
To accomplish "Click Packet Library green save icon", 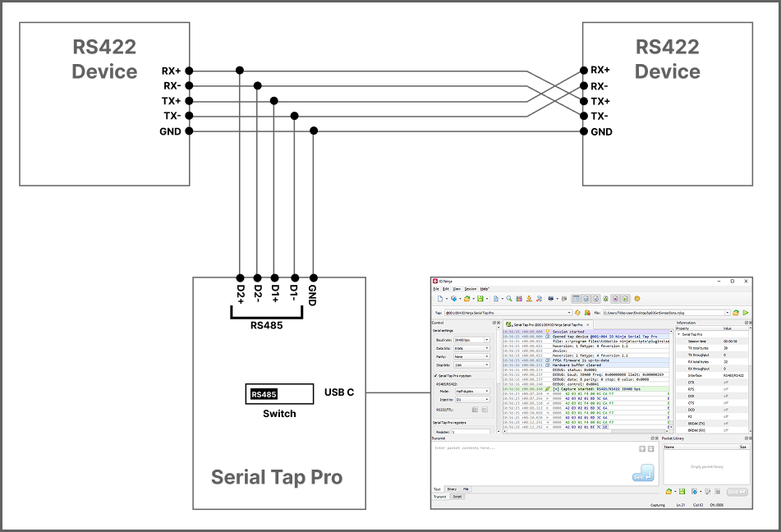I will click(x=682, y=492).
